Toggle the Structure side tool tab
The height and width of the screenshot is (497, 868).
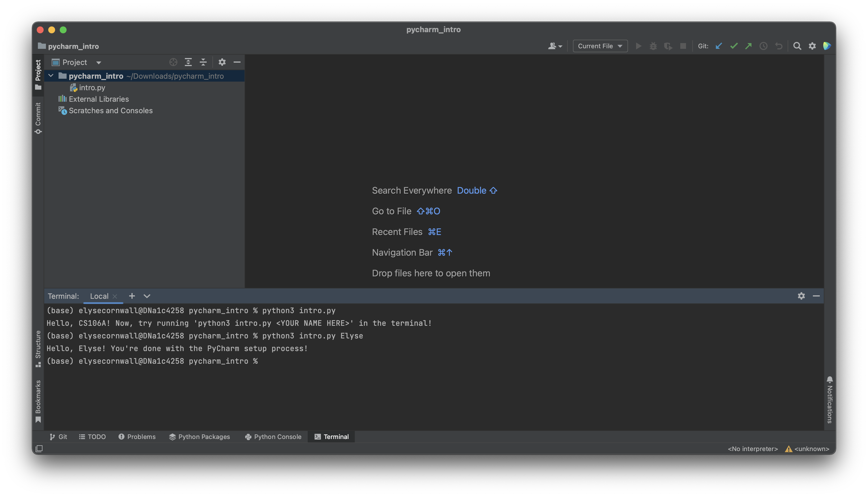(x=38, y=348)
